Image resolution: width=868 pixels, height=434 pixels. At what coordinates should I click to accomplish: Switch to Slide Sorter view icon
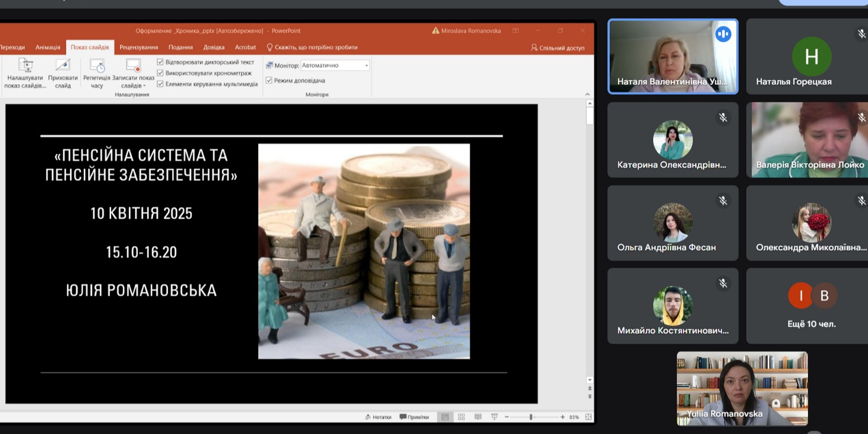pyautogui.click(x=461, y=417)
